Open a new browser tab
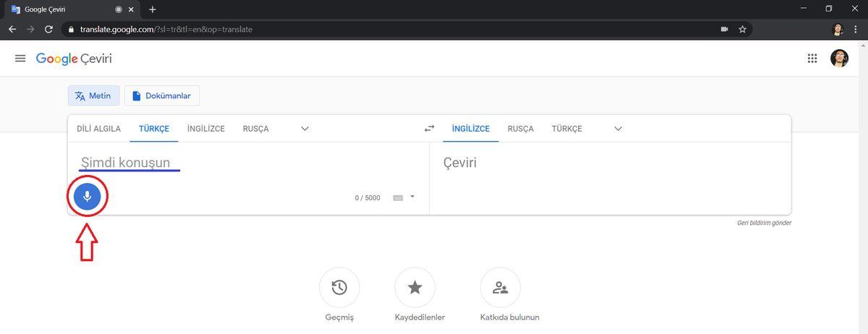Viewport: 868px width, 334px height. [152, 9]
